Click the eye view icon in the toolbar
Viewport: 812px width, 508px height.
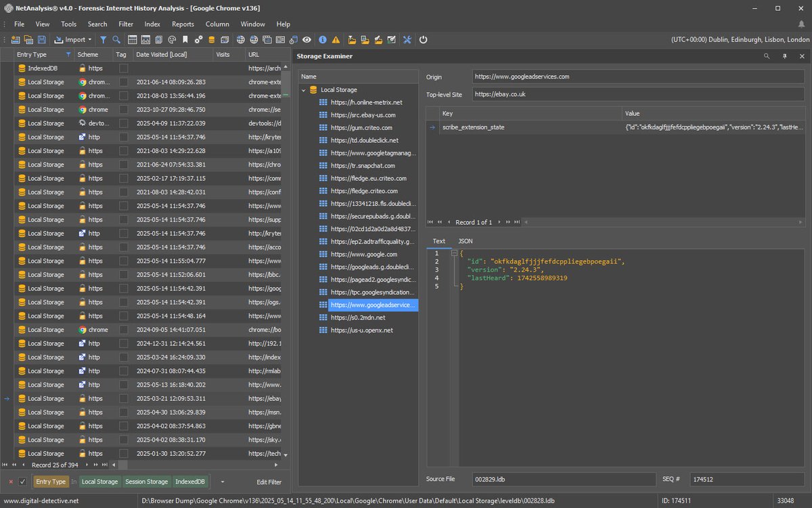click(x=307, y=40)
